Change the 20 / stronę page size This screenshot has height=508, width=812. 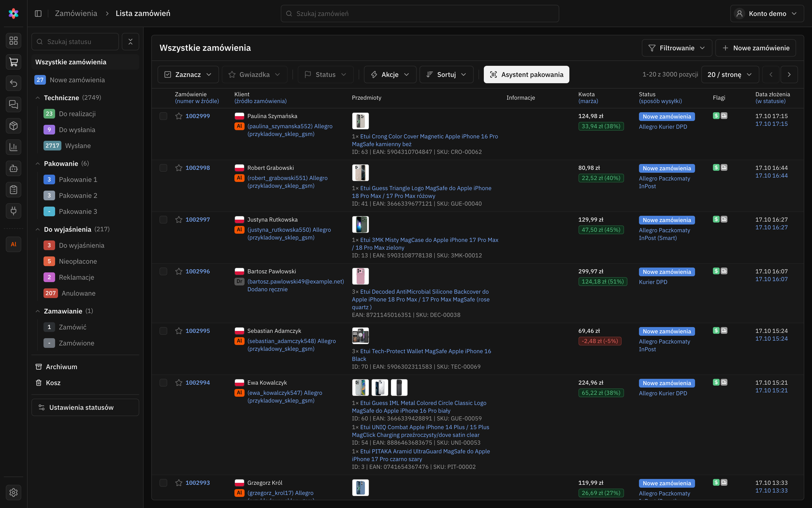(x=730, y=75)
